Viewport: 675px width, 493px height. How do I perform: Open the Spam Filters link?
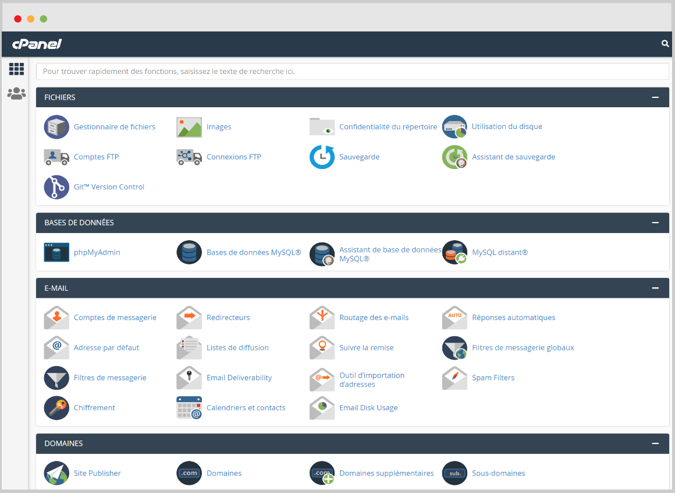pos(493,378)
